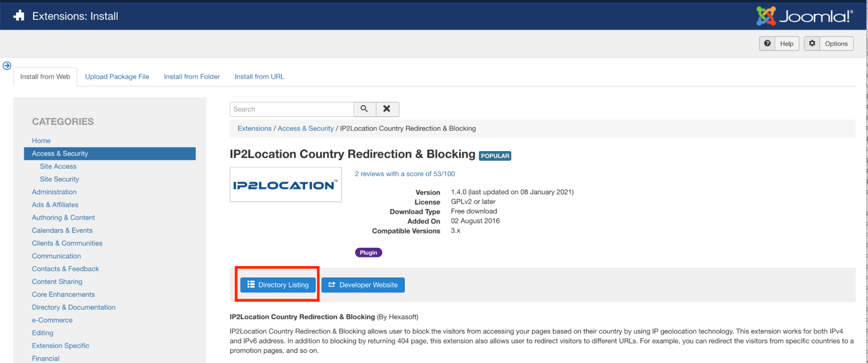Clear search with the X button
The width and height of the screenshot is (868, 363).
[x=387, y=109]
